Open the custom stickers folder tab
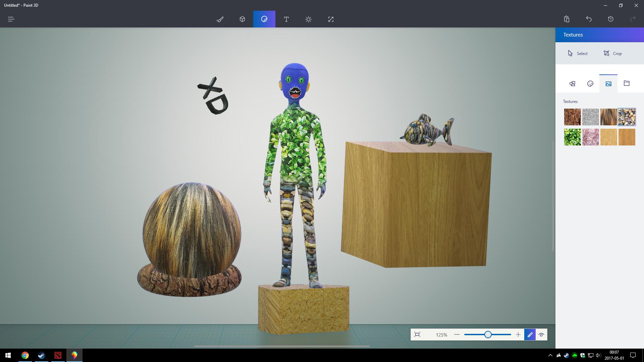The image size is (644, 362). pyautogui.click(x=627, y=83)
